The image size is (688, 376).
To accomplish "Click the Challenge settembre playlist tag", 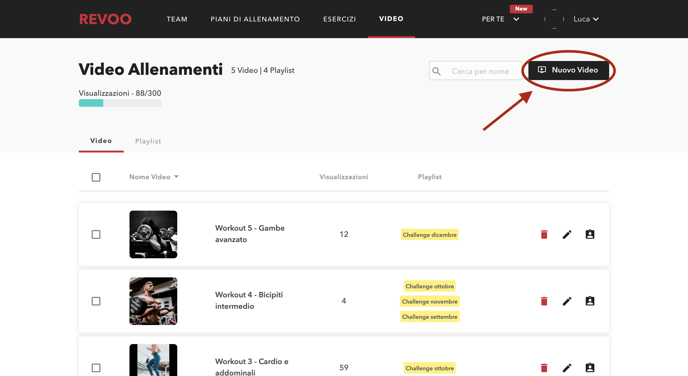I will (x=430, y=317).
